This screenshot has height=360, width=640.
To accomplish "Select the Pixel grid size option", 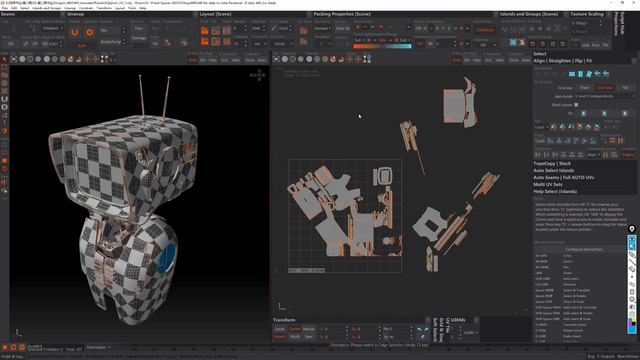I will [584, 88].
